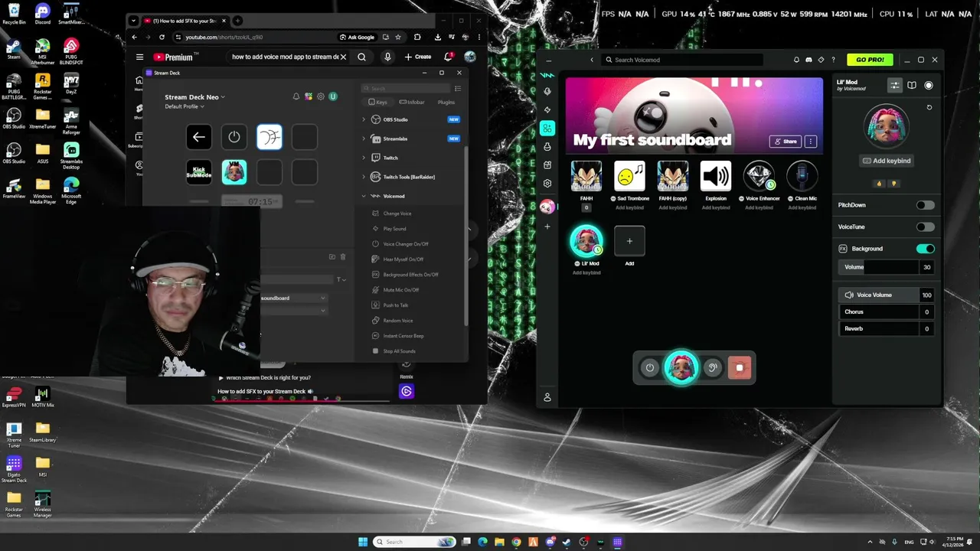This screenshot has width=980, height=551.
Task: Open the lightning bolt tab in Voicemod sidebar
Action: tap(547, 110)
